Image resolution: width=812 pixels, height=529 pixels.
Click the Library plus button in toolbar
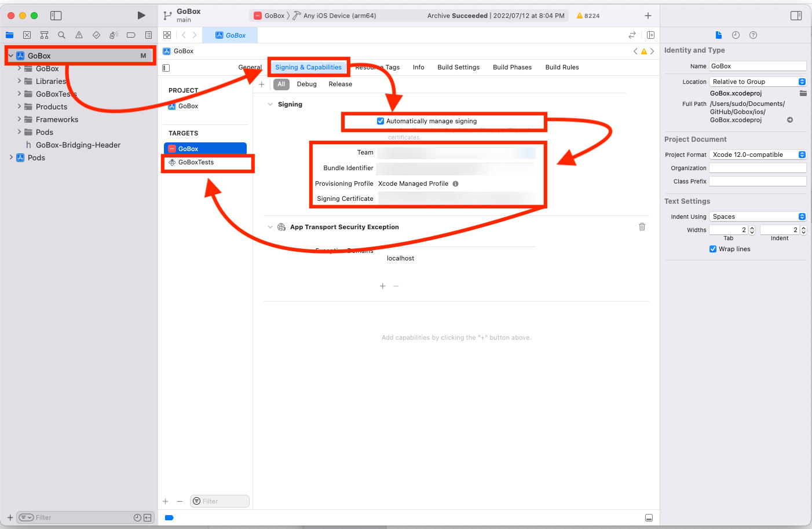tap(648, 16)
